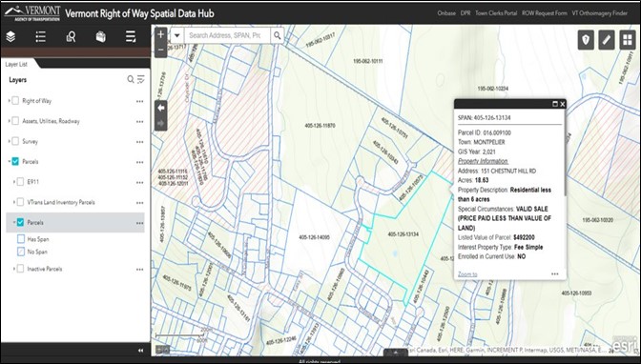Expand the Survey layer group
This screenshot has width=641, height=364.
[x=9, y=141]
